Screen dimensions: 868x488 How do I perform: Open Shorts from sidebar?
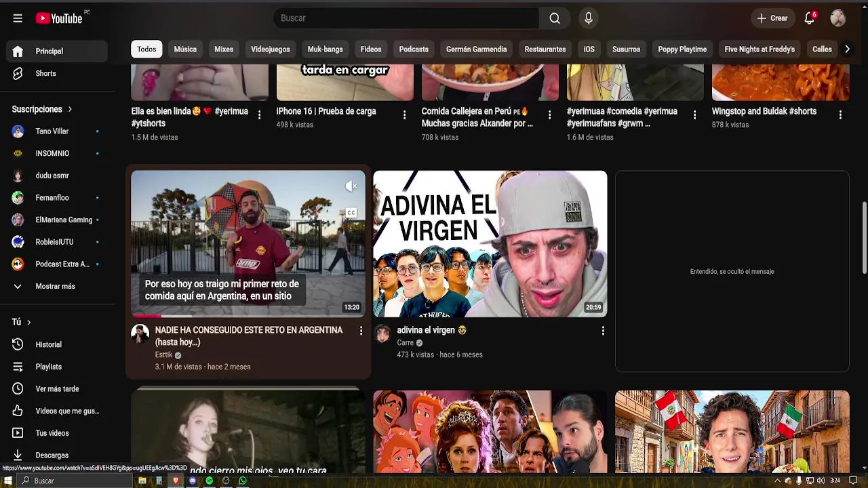(57, 73)
